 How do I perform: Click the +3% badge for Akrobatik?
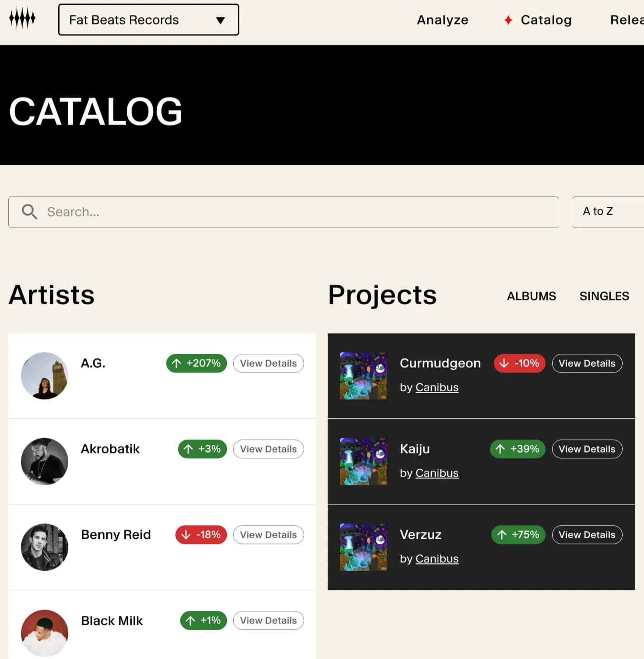[202, 449]
